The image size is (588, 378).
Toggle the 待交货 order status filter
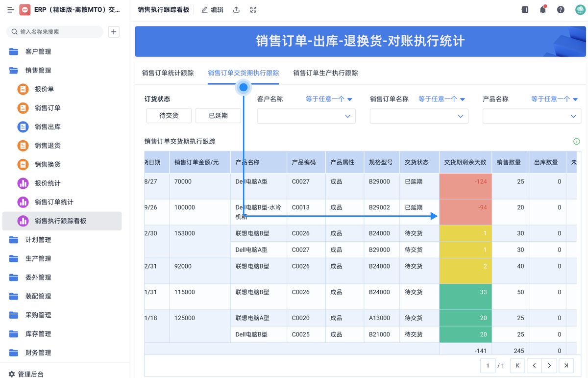click(x=169, y=116)
